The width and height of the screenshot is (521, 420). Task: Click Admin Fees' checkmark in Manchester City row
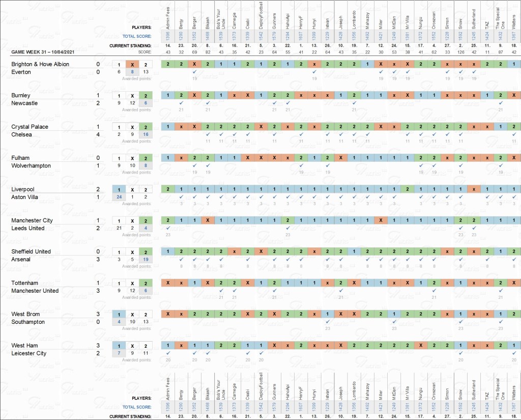point(168,228)
